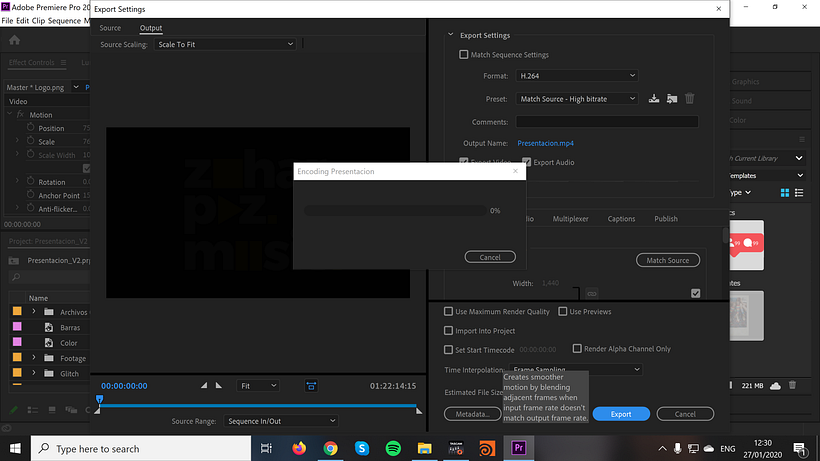Click the Presentacion.mp4 output name link
The image size is (820, 461).
coord(545,143)
